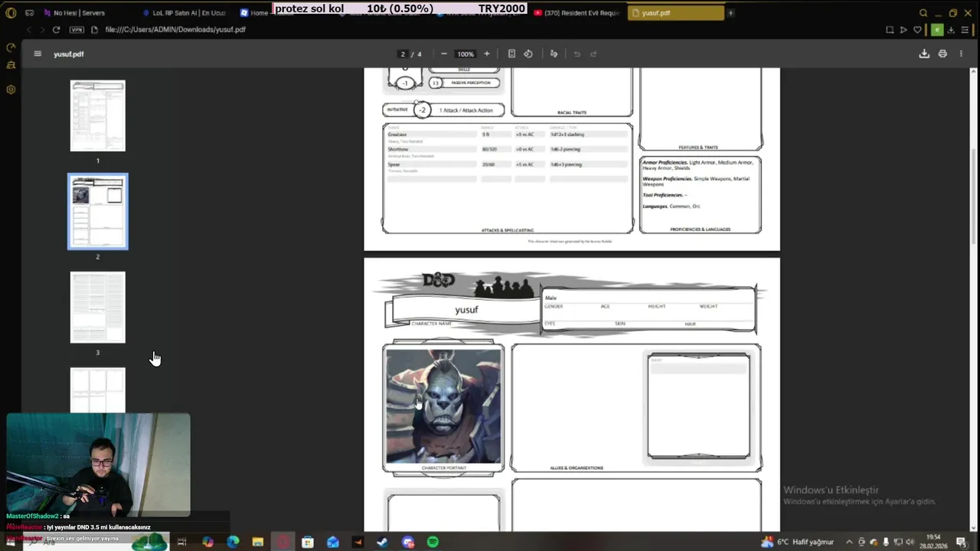Screen dimensions: 980x551
Task: Click the snapshot icon in address bar
Action: (x=890, y=30)
